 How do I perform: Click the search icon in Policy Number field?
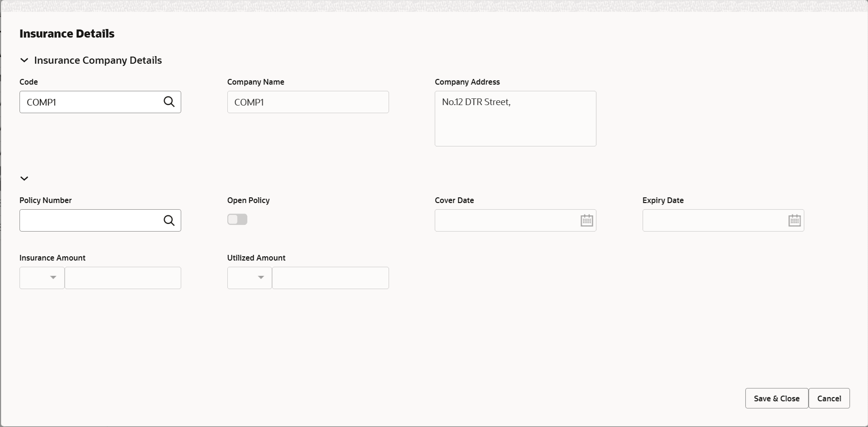click(169, 220)
